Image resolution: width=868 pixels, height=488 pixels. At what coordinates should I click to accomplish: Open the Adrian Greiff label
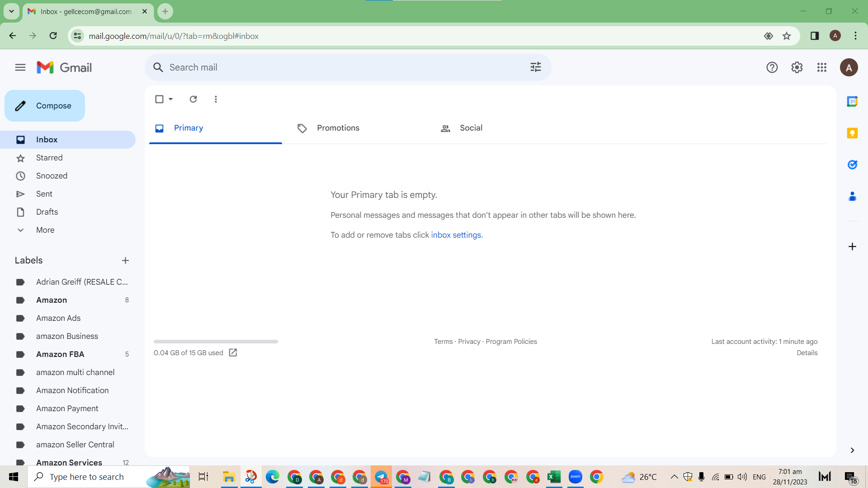click(68, 282)
